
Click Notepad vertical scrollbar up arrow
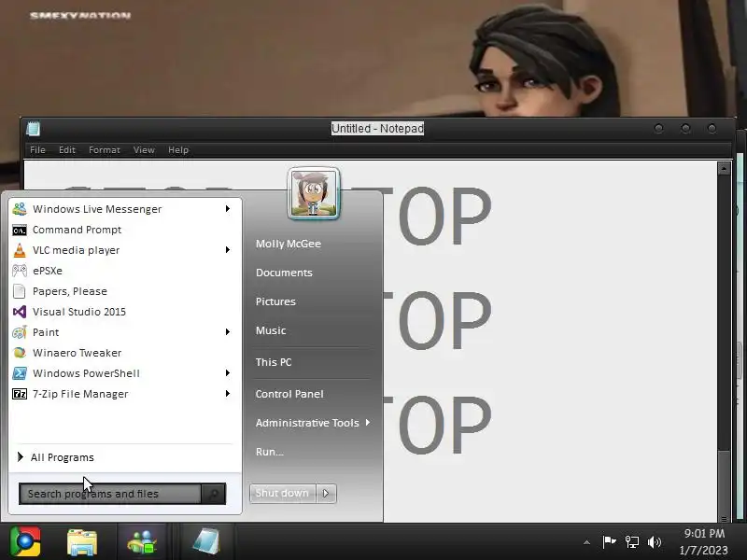coord(724,169)
